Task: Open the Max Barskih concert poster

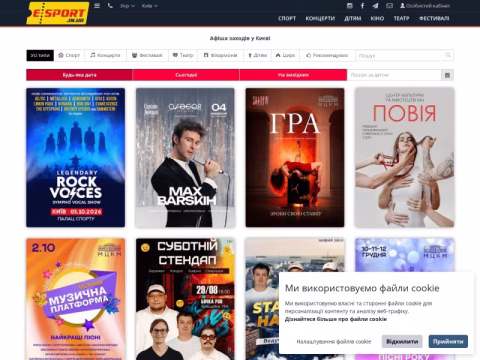Action: pyautogui.click(x=185, y=158)
